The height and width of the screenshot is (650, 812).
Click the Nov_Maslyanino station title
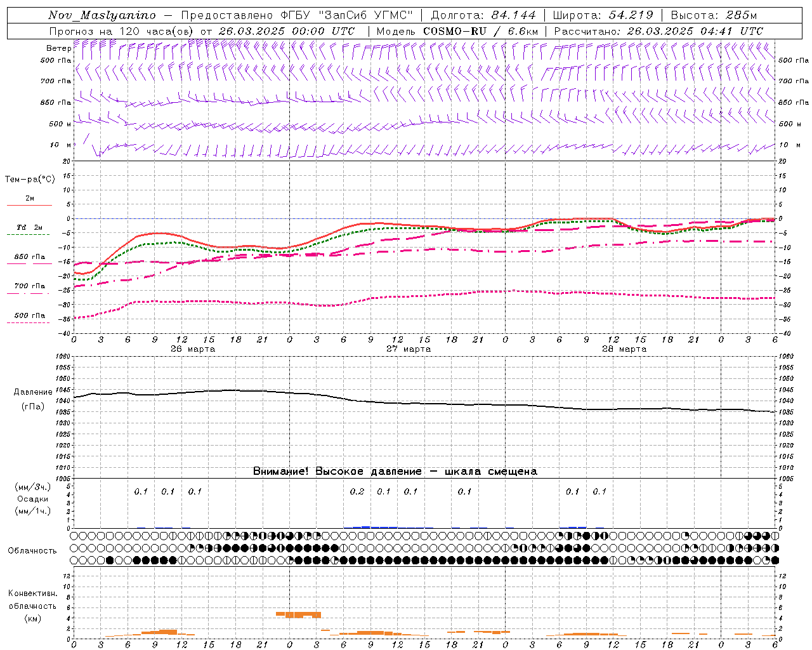102,15
